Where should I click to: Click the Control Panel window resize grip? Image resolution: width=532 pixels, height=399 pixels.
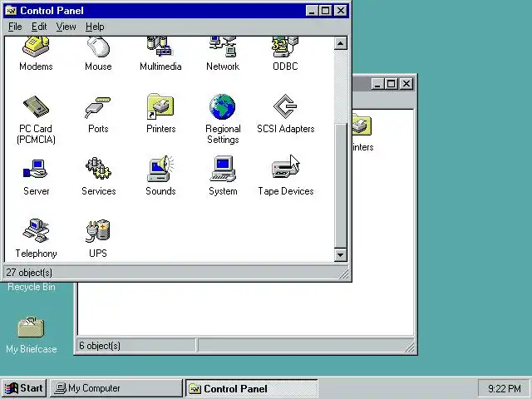[x=344, y=273]
